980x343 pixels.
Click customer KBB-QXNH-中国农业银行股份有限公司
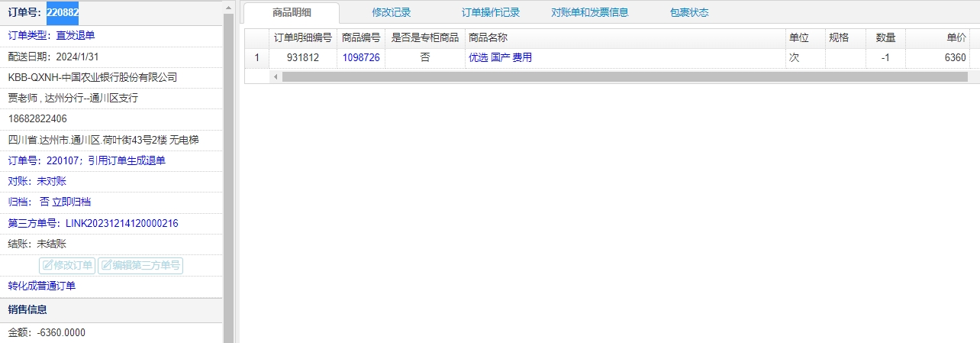point(92,77)
